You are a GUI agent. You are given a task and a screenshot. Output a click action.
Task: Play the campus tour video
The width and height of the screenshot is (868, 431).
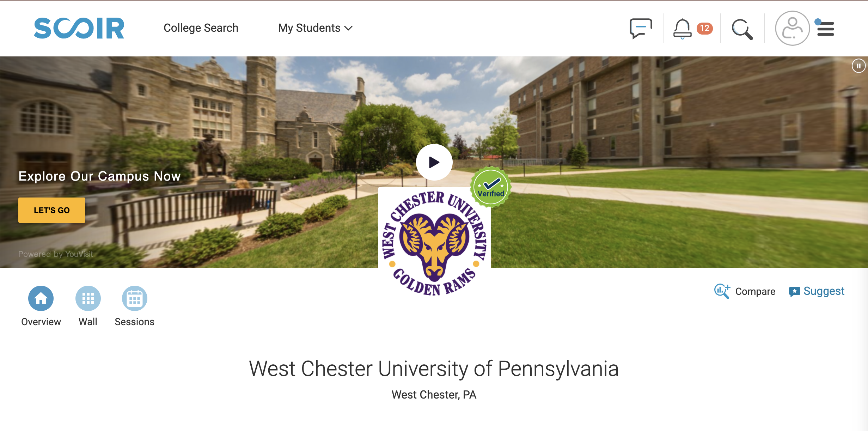(434, 162)
